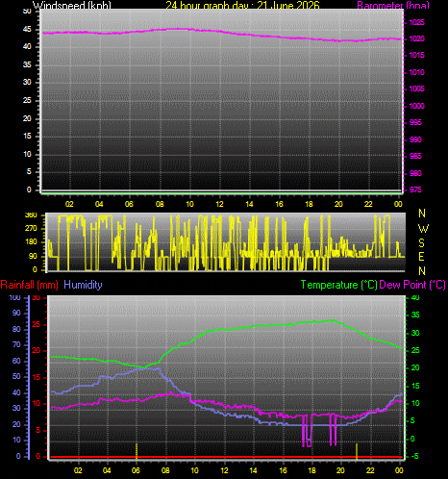Click hour label "12" under the windspeed chart
The width and height of the screenshot is (448, 479).
click(x=219, y=204)
